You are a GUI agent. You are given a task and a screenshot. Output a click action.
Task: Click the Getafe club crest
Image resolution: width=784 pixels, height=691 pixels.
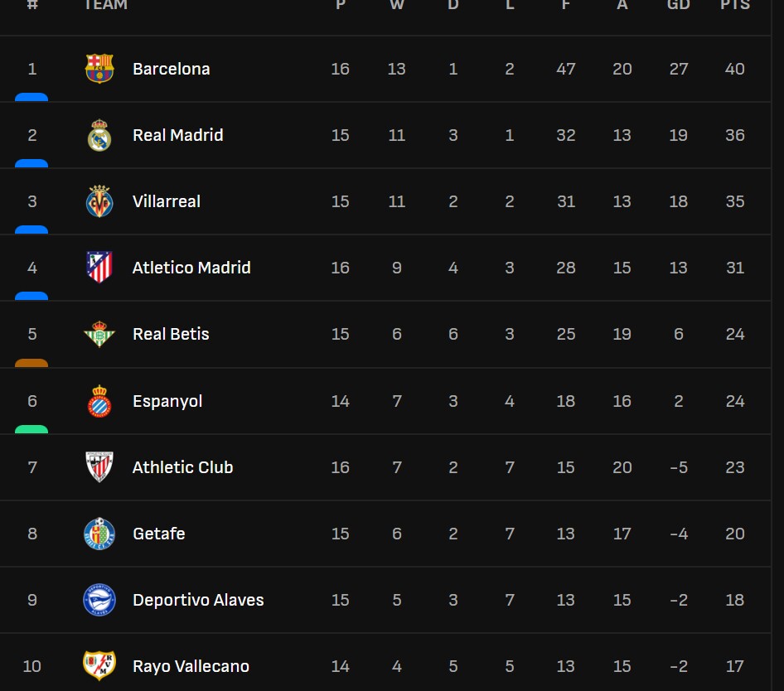click(x=99, y=534)
